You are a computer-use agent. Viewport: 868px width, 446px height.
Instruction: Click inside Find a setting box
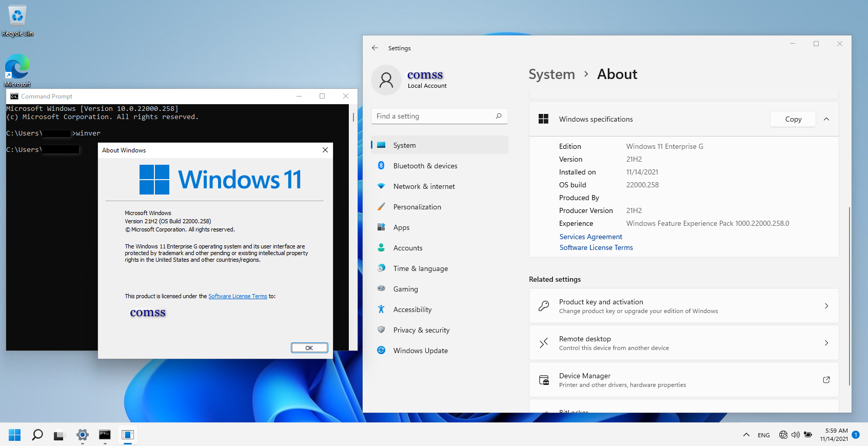pyautogui.click(x=439, y=116)
